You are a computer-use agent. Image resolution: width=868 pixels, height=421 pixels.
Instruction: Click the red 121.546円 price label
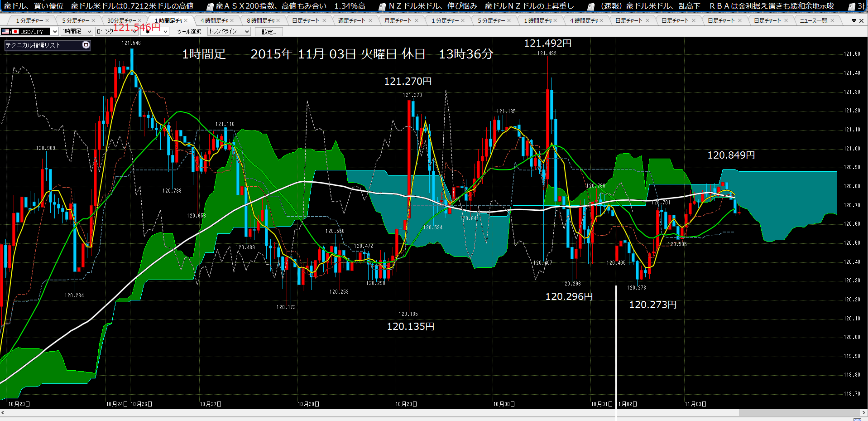coord(137,28)
